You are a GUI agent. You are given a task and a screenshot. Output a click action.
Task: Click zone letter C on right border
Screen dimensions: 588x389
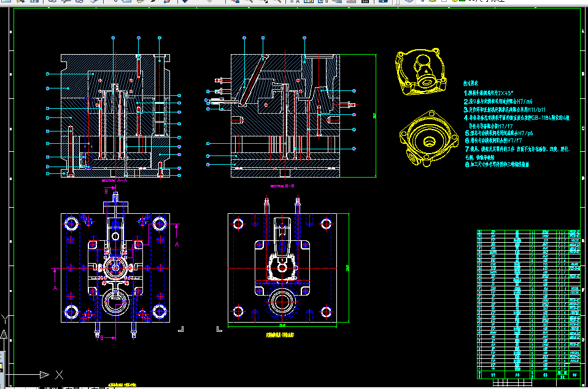(x=582, y=128)
